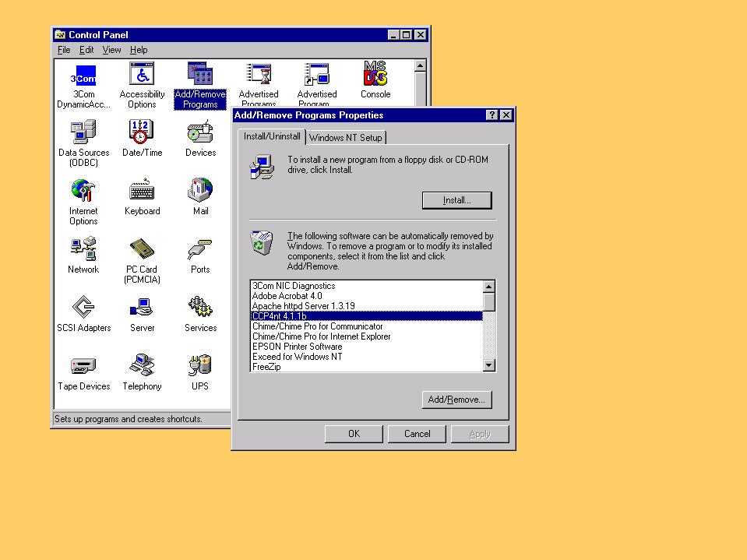The image size is (747, 560).
Task: Open the File menu in Control Panel
Action: click(64, 50)
